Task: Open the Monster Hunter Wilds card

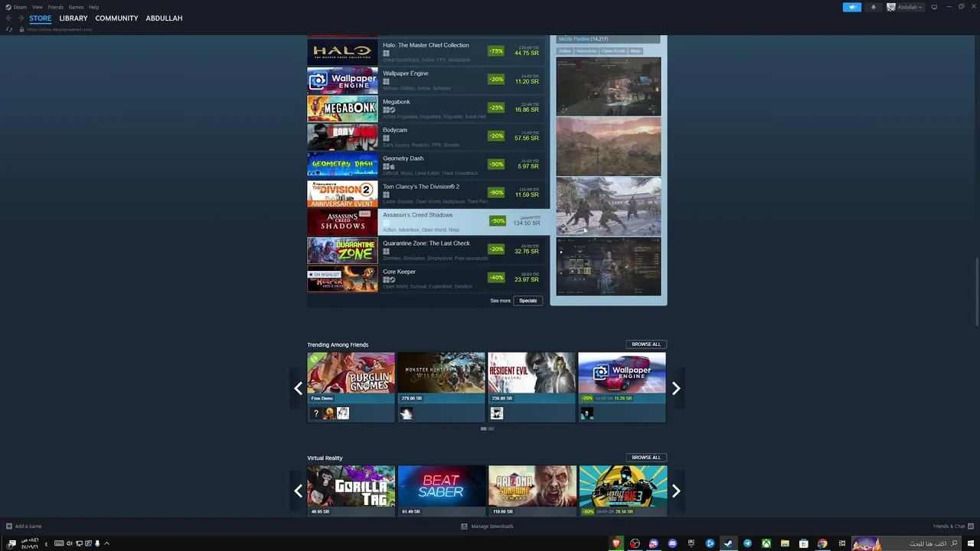Action: pos(442,387)
